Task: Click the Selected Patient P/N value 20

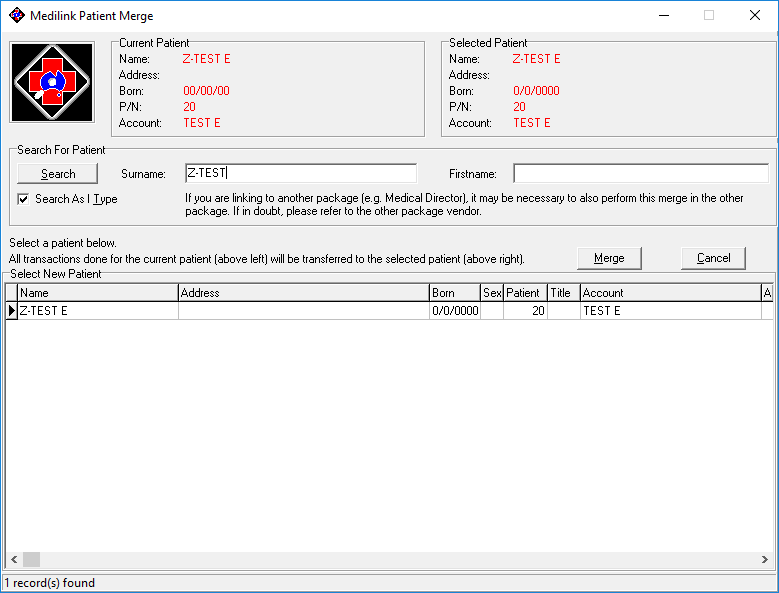Action: click(x=519, y=107)
